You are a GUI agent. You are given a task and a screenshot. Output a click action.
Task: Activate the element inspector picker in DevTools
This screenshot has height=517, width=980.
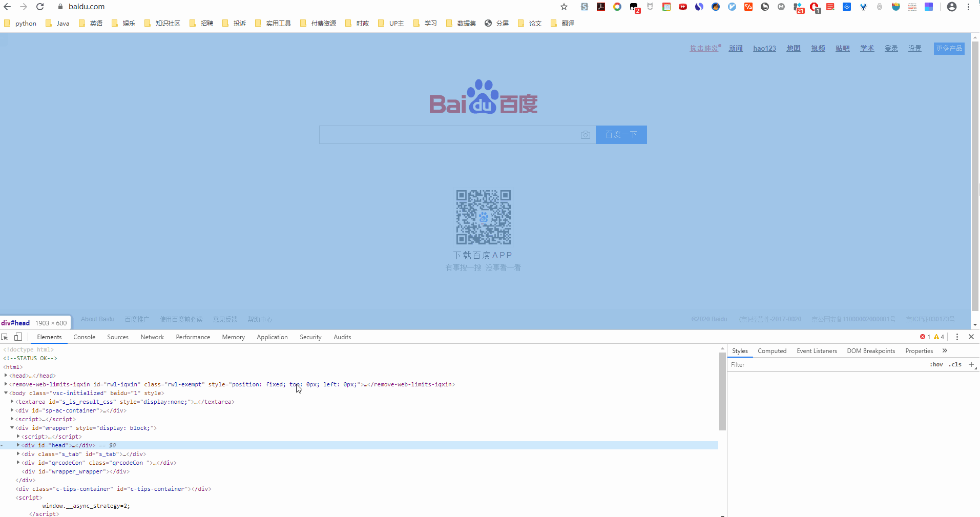5,337
